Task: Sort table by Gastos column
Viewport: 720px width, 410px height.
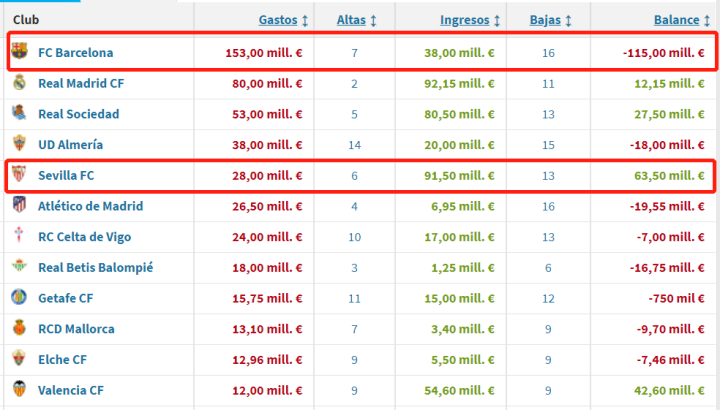Action: [278, 20]
